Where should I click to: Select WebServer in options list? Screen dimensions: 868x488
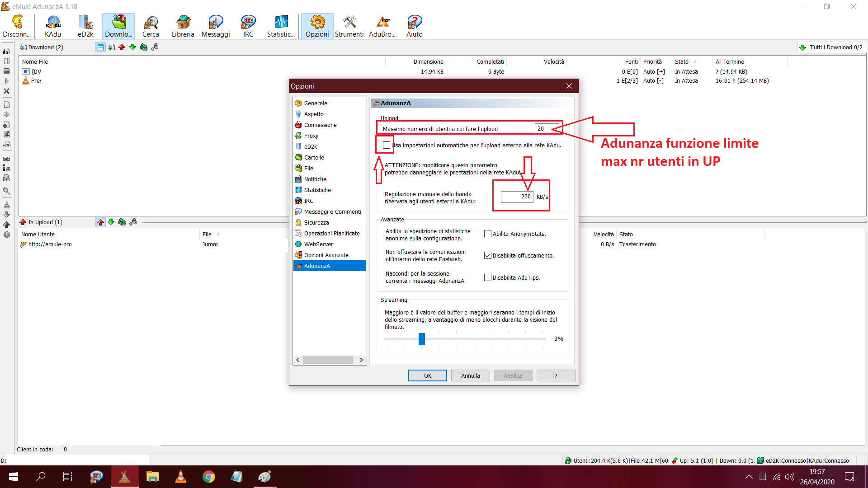click(318, 244)
